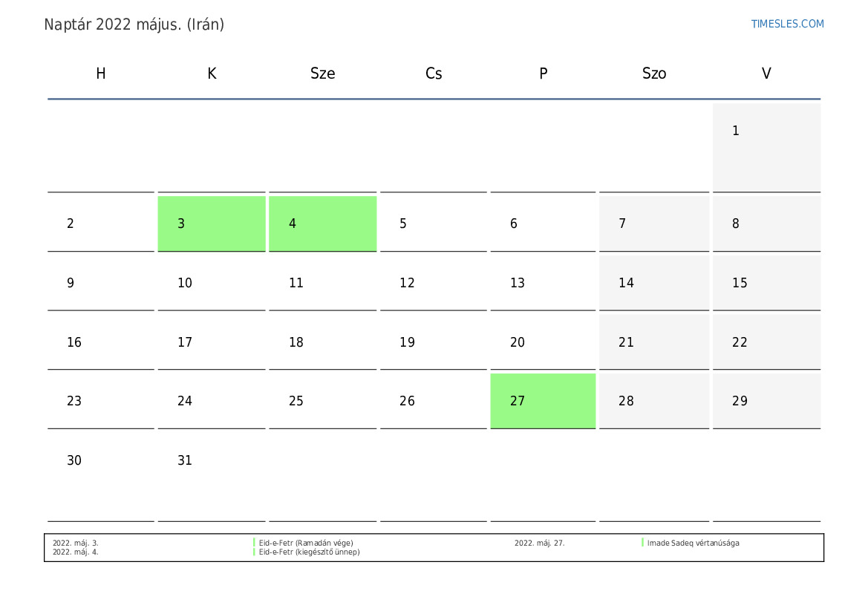Screen dimensions: 868x614
Task: Click the Imade Sadeq vértanúsága legend text
Action: tap(693, 543)
